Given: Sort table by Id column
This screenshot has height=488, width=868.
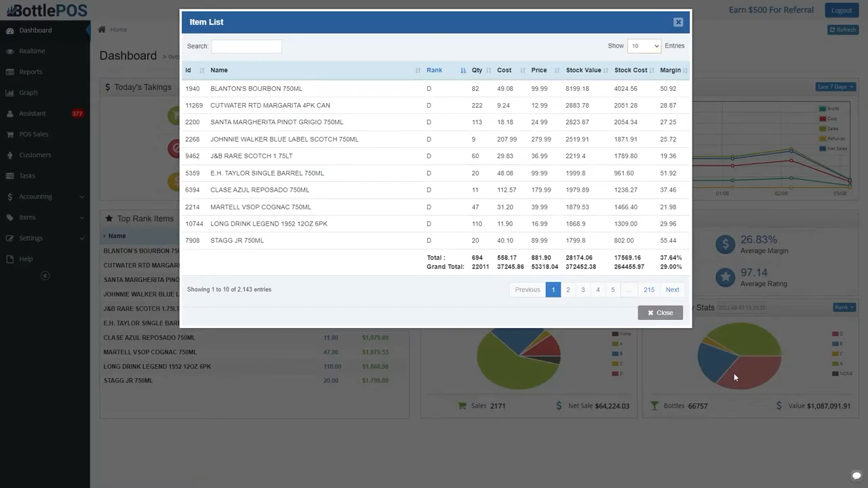Looking at the screenshot, I should pos(194,70).
